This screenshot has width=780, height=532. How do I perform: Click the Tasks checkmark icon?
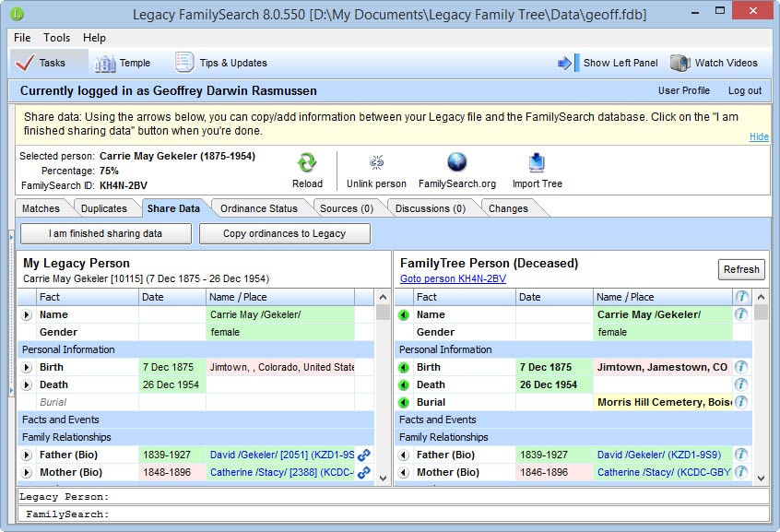(x=24, y=63)
